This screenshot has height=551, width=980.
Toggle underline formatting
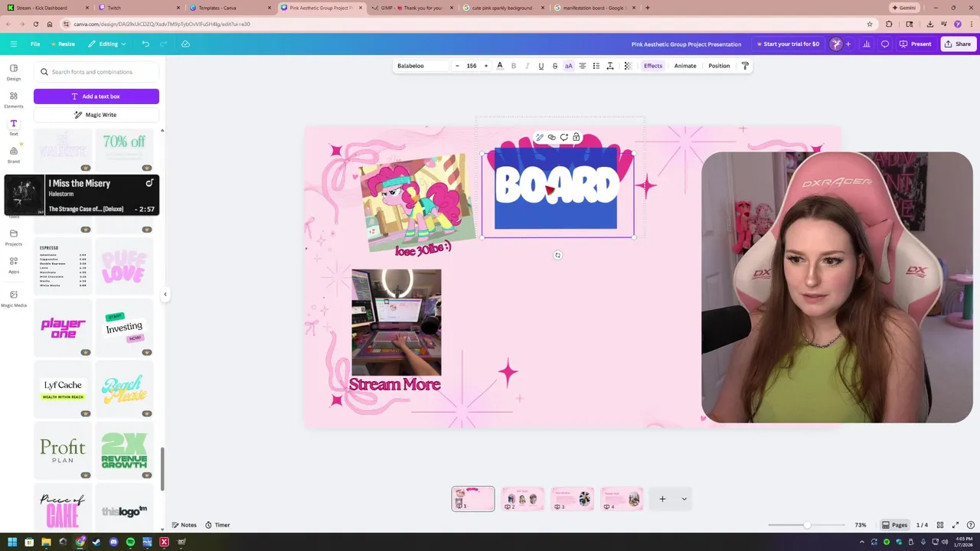coord(541,66)
